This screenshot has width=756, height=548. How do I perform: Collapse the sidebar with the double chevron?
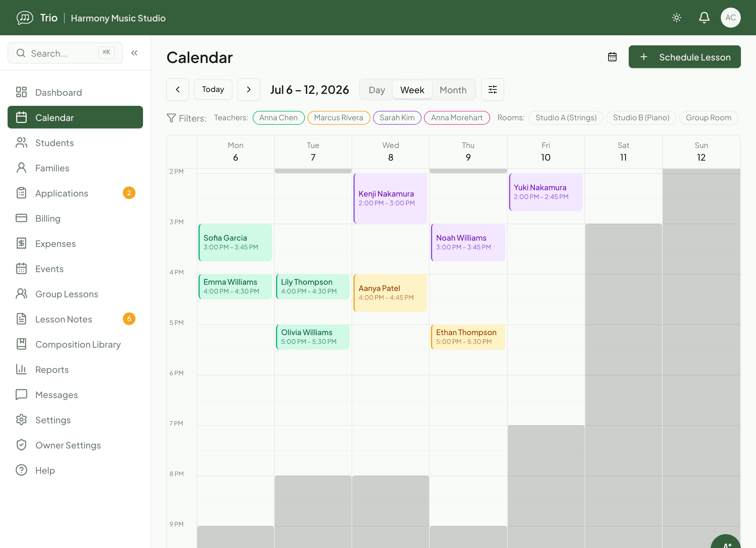point(134,53)
